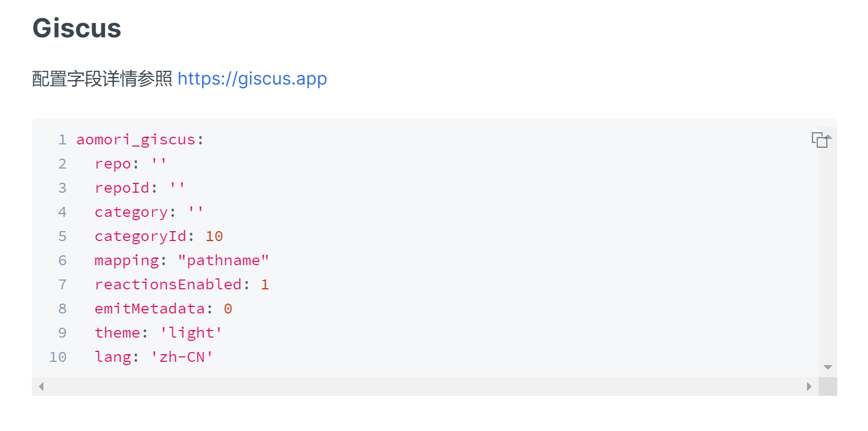Click the scroll right arrow below code

tap(809, 387)
